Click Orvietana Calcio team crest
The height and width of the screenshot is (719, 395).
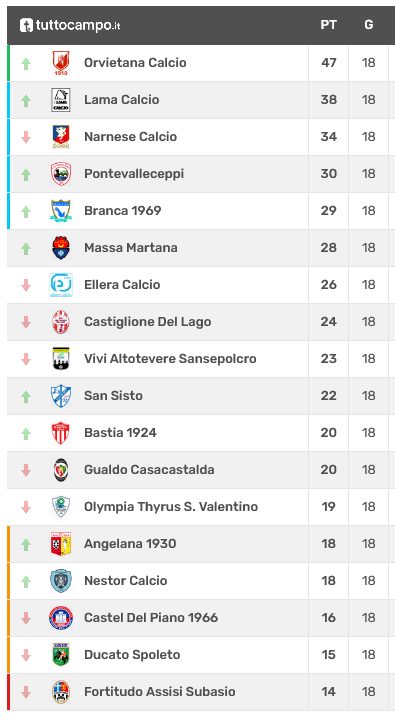pyautogui.click(x=61, y=63)
